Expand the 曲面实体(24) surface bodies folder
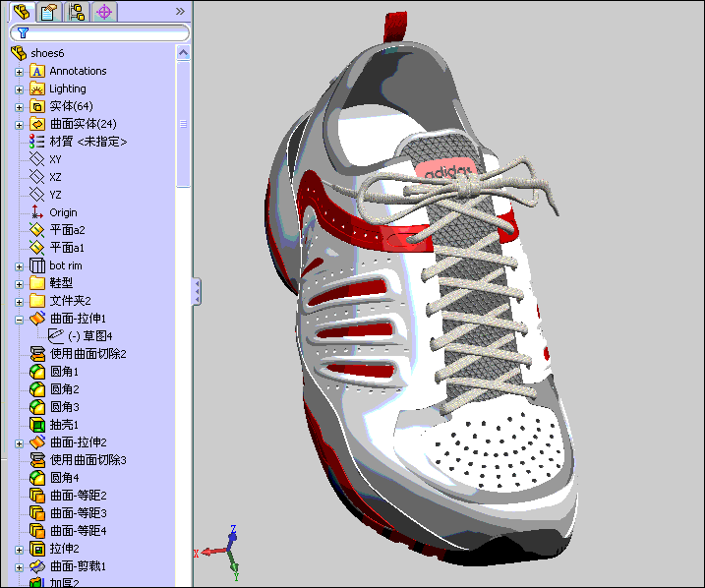The height and width of the screenshot is (588, 705). 19,125
